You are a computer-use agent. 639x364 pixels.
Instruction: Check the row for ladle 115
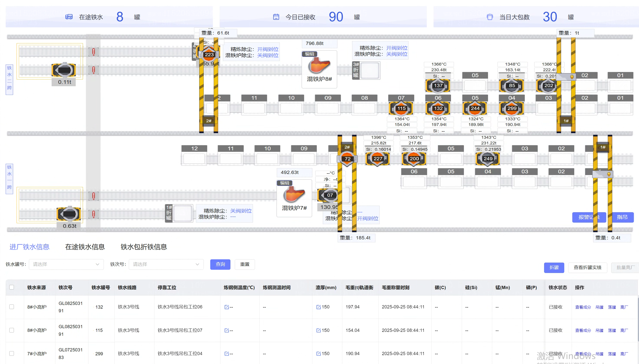click(12, 330)
